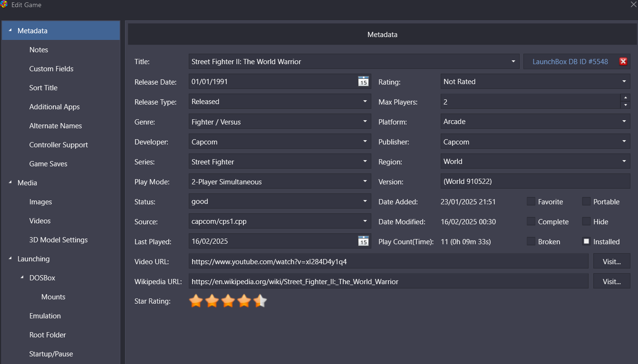Set rating with the first star

(x=196, y=301)
